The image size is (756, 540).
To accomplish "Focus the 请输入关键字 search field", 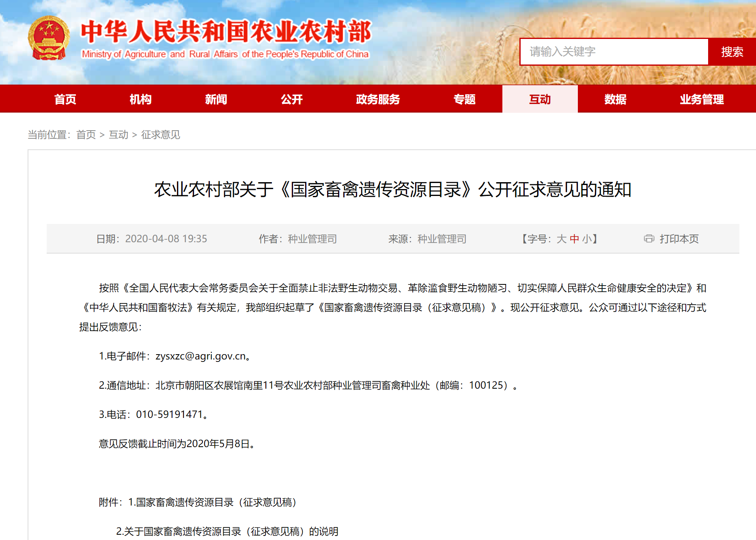I will pos(614,52).
